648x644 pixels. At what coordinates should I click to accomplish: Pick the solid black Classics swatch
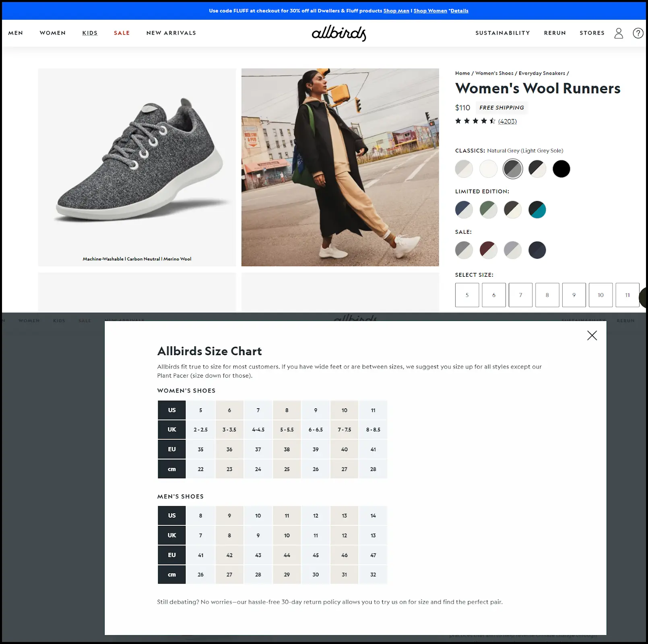(561, 169)
